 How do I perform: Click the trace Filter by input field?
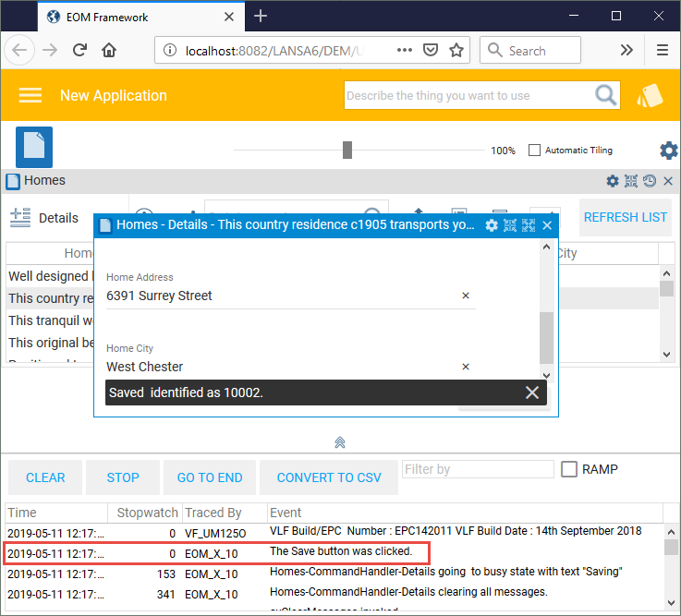pyautogui.click(x=477, y=469)
